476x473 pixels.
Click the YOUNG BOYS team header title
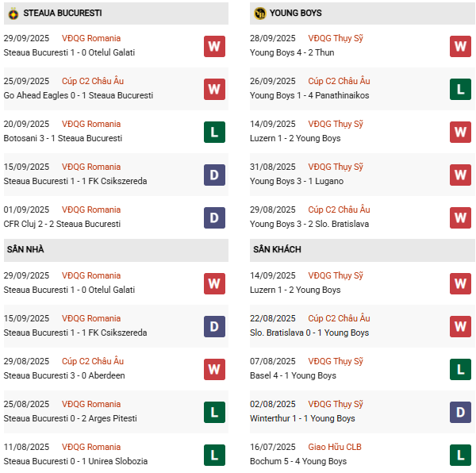295,13
